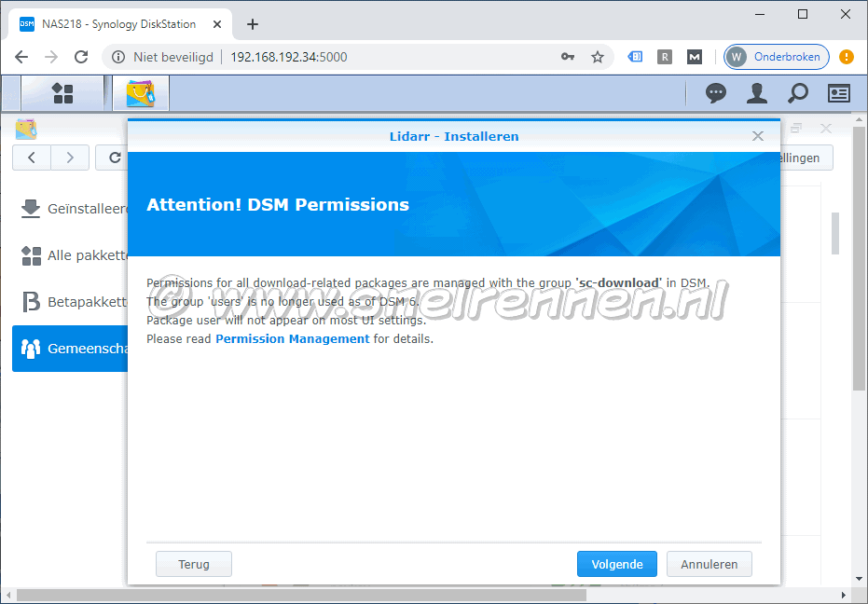Click browser back arrow

pos(21,57)
